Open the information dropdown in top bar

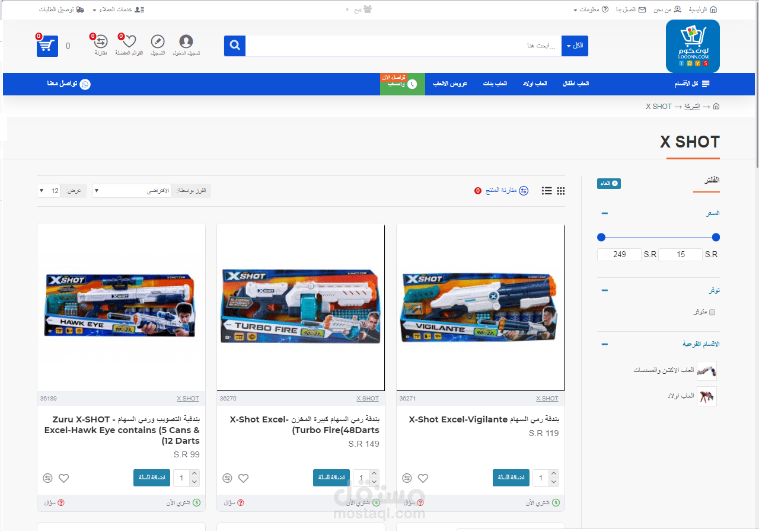[x=591, y=10]
